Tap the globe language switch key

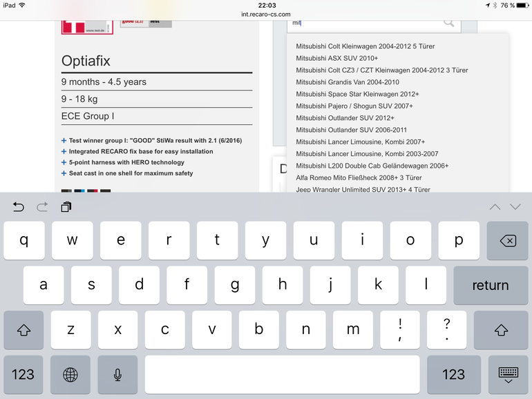[x=70, y=374]
